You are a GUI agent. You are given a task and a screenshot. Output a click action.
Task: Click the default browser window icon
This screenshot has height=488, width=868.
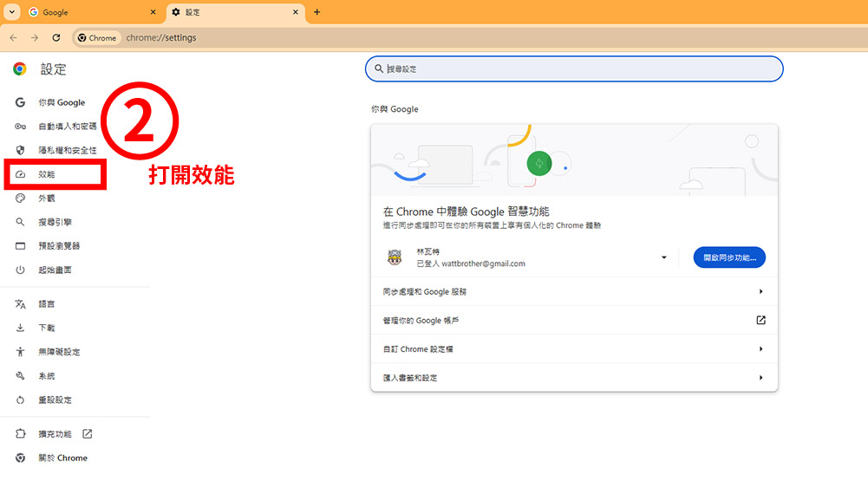[21, 245]
